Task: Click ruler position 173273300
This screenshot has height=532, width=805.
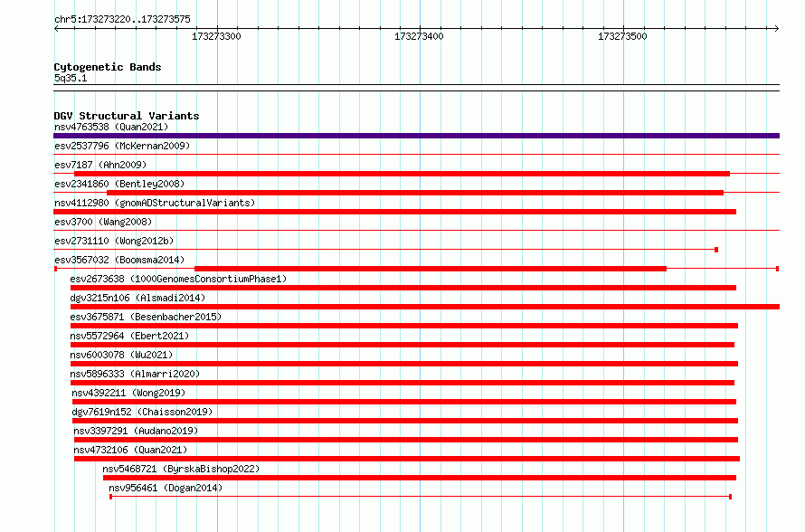Action: point(216,36)
